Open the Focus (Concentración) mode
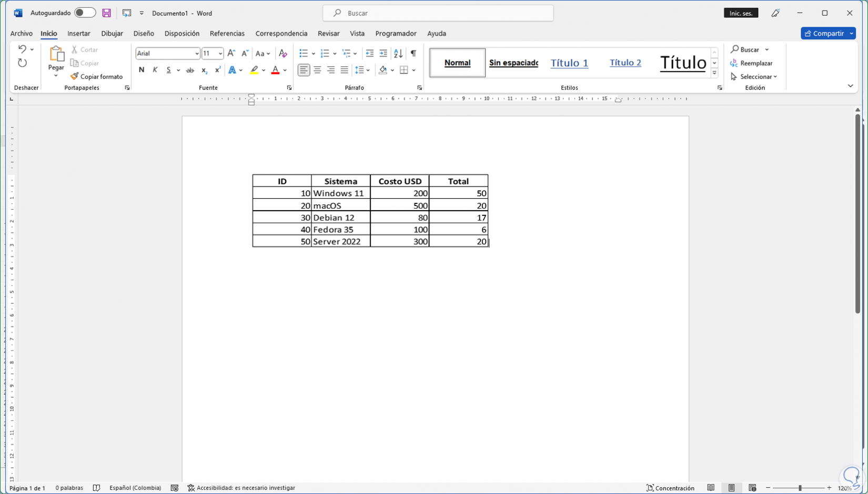 [x=670, y=488]
